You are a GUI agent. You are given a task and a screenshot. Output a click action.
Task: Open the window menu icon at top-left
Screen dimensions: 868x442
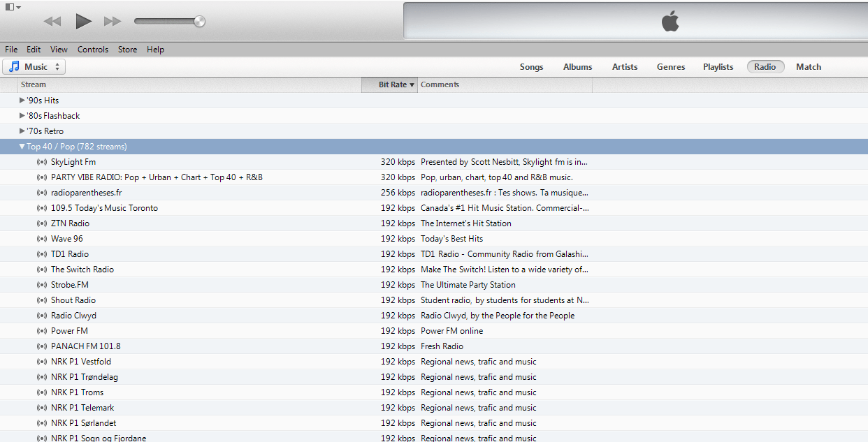(x=13, y=7)
